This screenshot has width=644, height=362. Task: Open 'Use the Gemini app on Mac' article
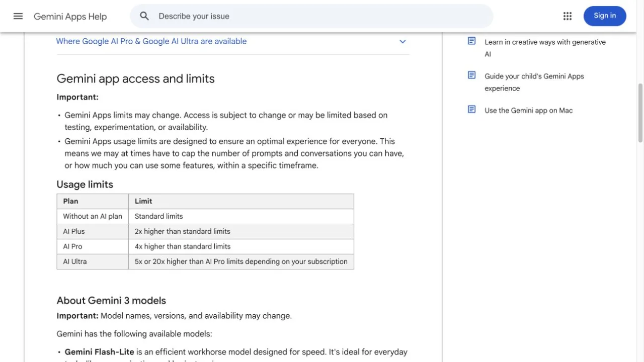[x=529, y=111]
